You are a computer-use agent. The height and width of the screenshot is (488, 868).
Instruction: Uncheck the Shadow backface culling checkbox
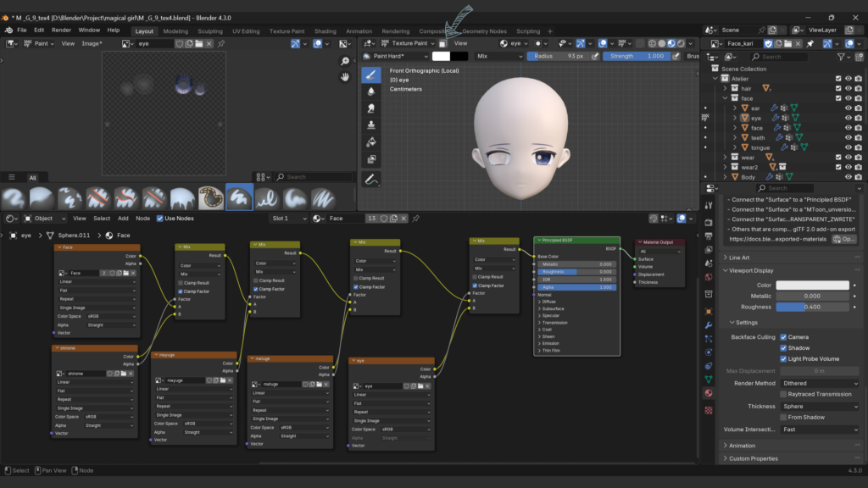click(783, 348)
